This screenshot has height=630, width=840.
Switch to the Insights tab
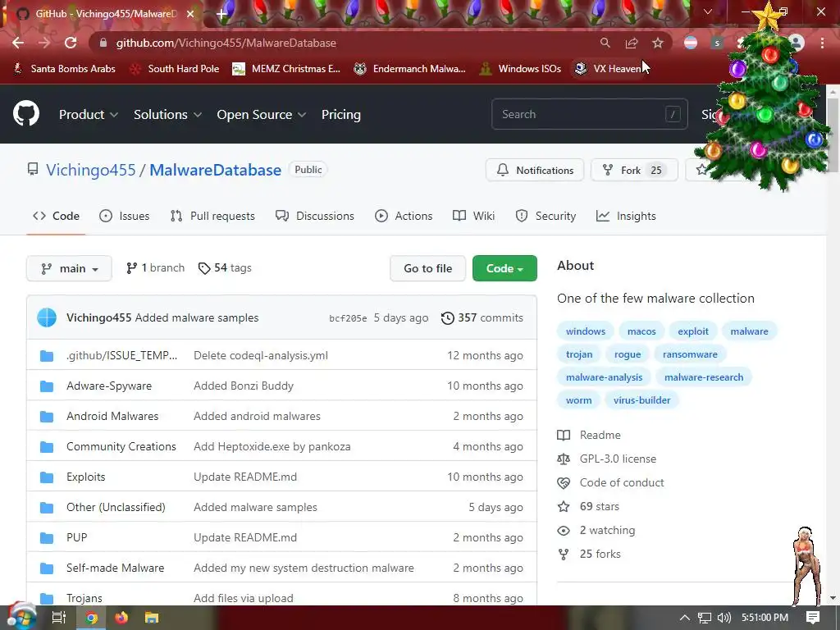click(626, 216)
